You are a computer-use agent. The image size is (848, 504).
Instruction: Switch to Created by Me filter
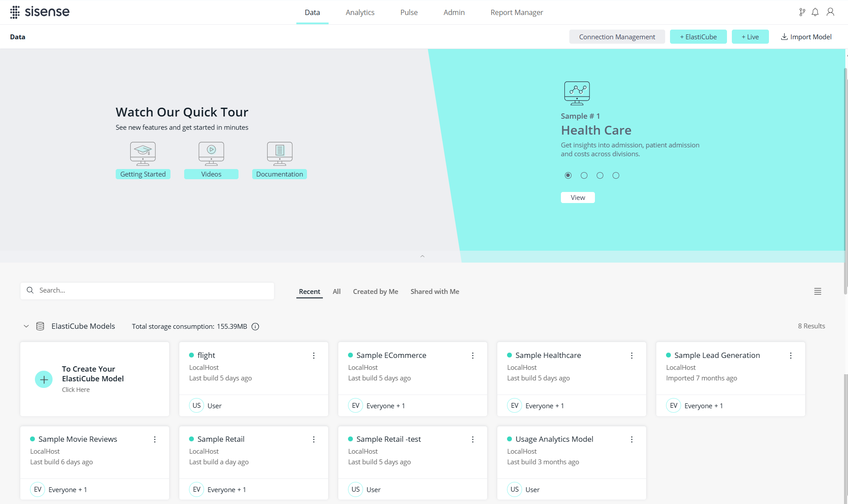tap(375, 292)
